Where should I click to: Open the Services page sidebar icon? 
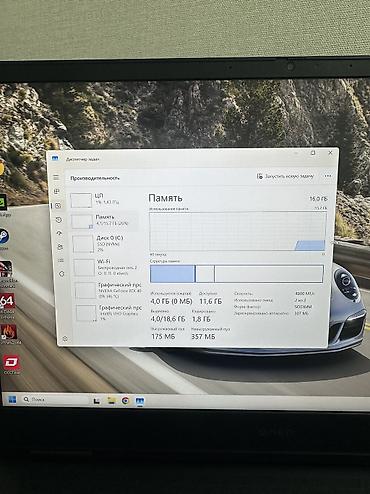pyautogui.click(x=61, y=274)
